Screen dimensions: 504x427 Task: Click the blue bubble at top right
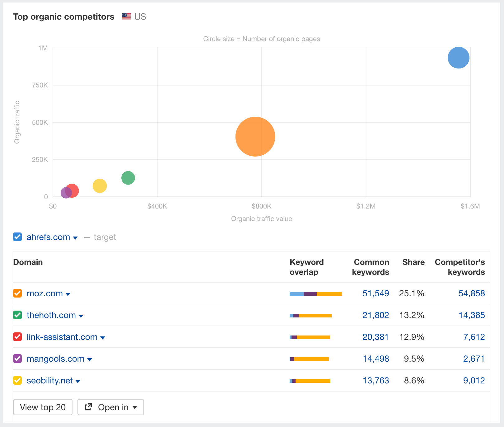[x=458, y=57]
